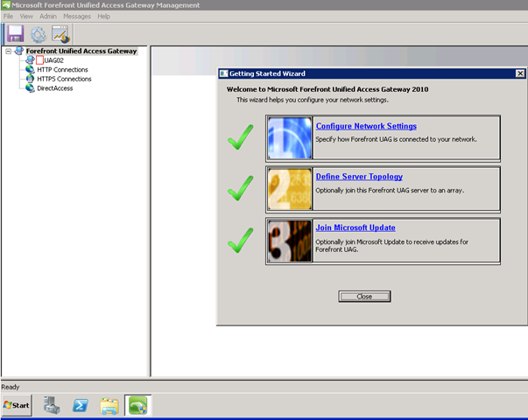The width and height of the screenshot is (528, 420).
Task: Open the Web Monitor chart icon
Action: click(61, 34)
